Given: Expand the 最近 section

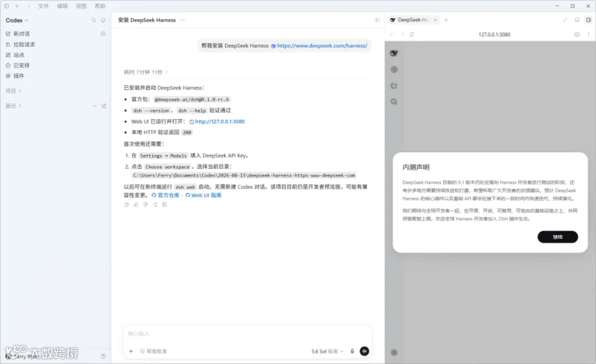Looking at the screenshot, I should [13, 106].
